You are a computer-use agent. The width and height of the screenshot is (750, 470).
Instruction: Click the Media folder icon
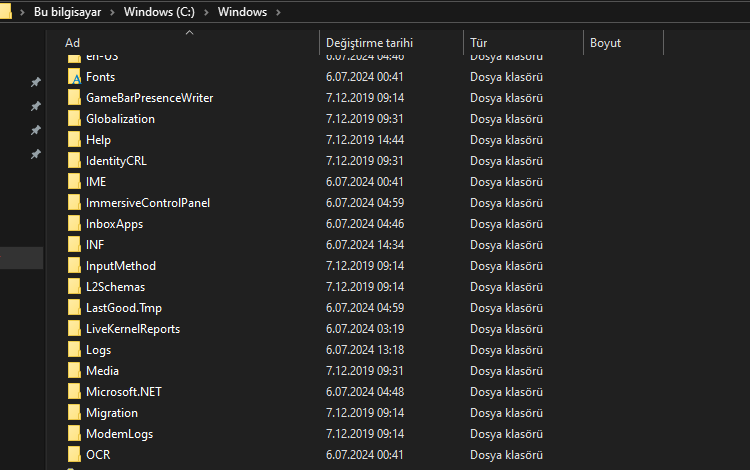(x=75, y=371)
